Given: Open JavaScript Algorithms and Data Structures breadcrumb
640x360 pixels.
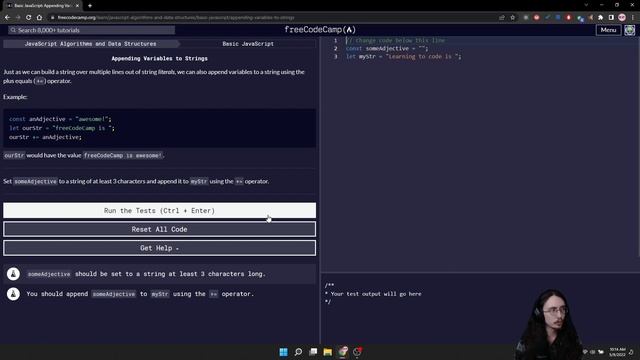Looking at the screenshot, I should click(x=90, y=44).
